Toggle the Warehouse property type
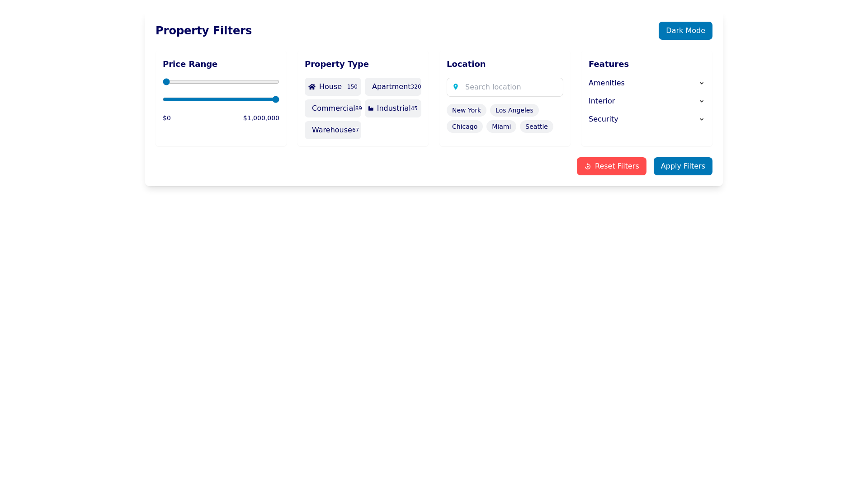The width and height of the screenshot is (868, 488). click(333, 130)
